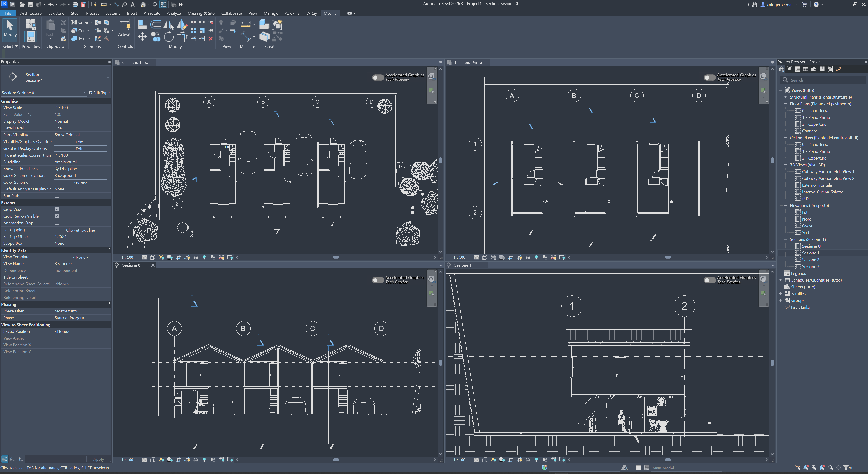Click the Rotate tool icon
This screenshot has height=474, width=868.
[168, 36]
